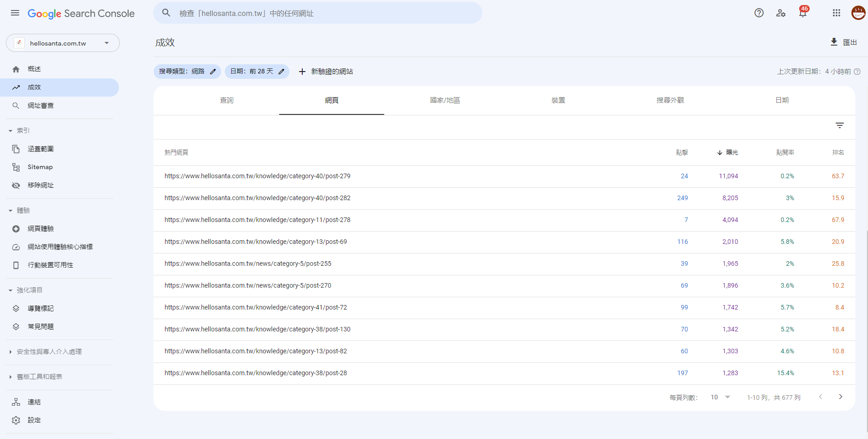868x439 pixels.
Task: Click the home icon for 概述
Action: click(x=16, y=69)
